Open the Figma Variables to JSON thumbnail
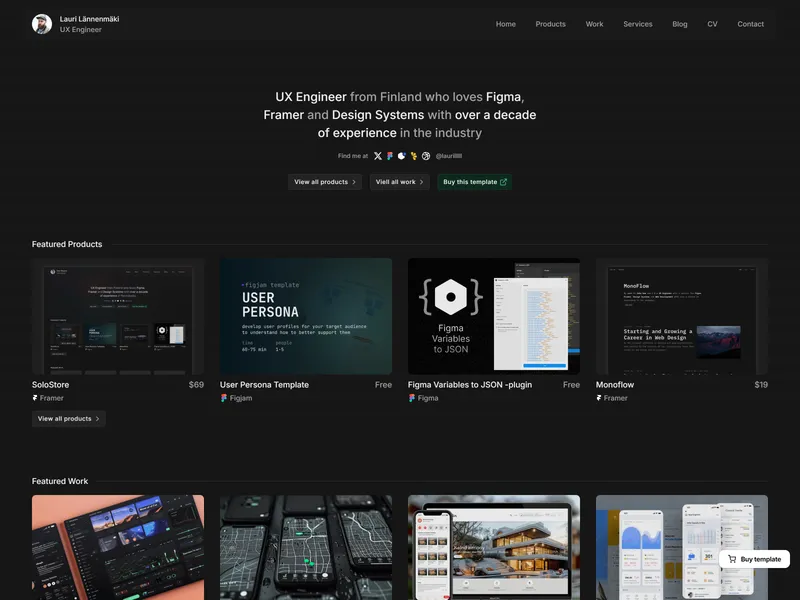 [494, 316]
